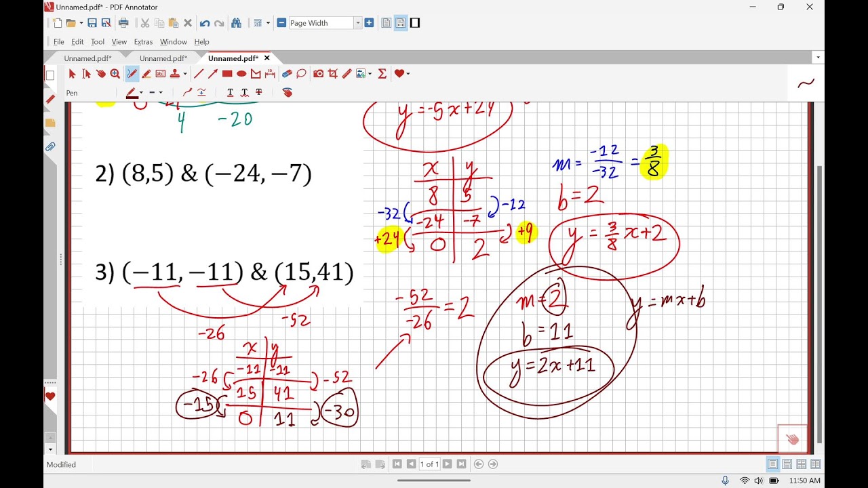Screen dimensions: 868x488
Task: Click the Snapshot camera tool
Action: 319,74
